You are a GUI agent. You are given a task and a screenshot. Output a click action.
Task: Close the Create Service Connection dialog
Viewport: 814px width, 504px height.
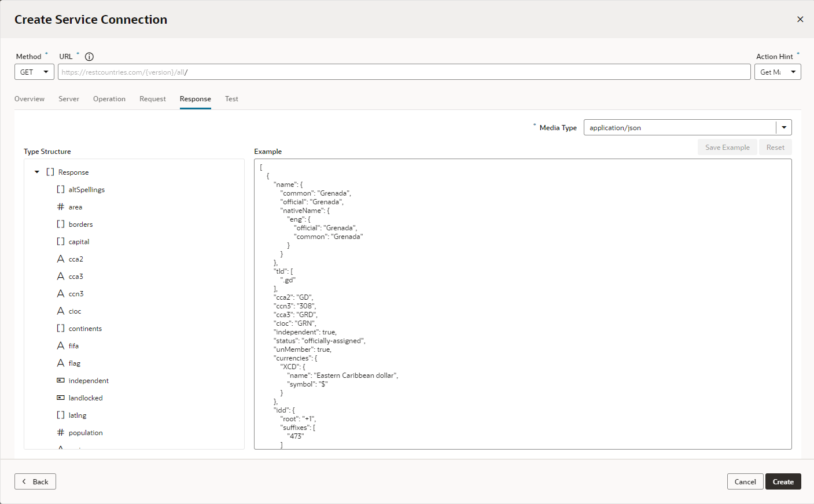pos(800,19)
